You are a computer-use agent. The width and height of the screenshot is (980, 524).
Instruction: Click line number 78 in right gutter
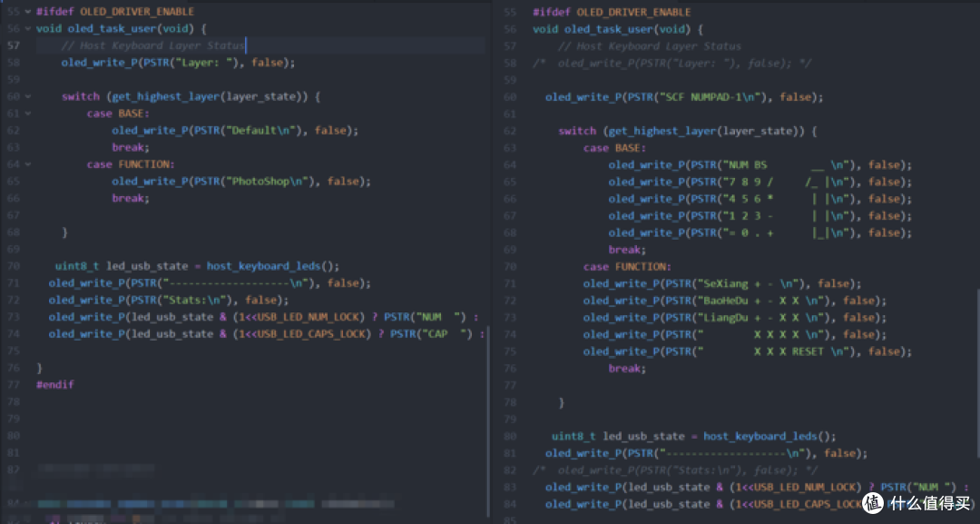pos(510,402)
